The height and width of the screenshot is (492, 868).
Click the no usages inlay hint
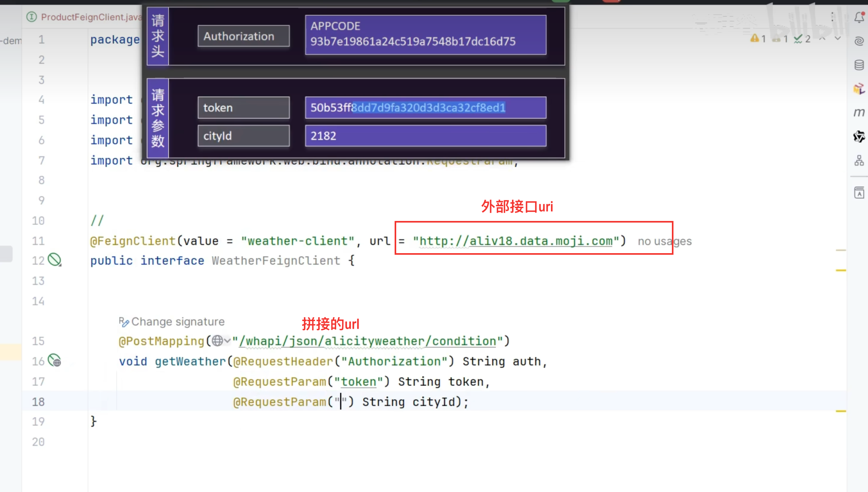pyautogui.click(x=665, y=241)
